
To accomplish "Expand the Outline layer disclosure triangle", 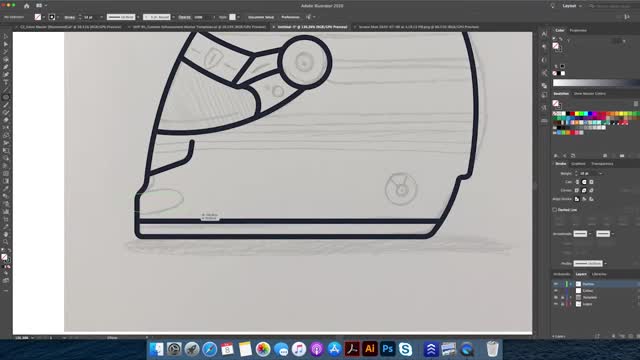I will 571,284.
